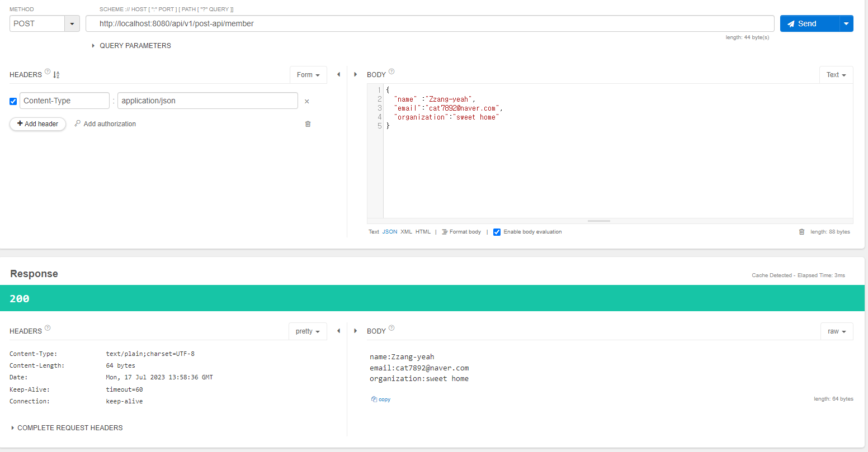
Task: Click the Add header button
Action: point(38,124)
